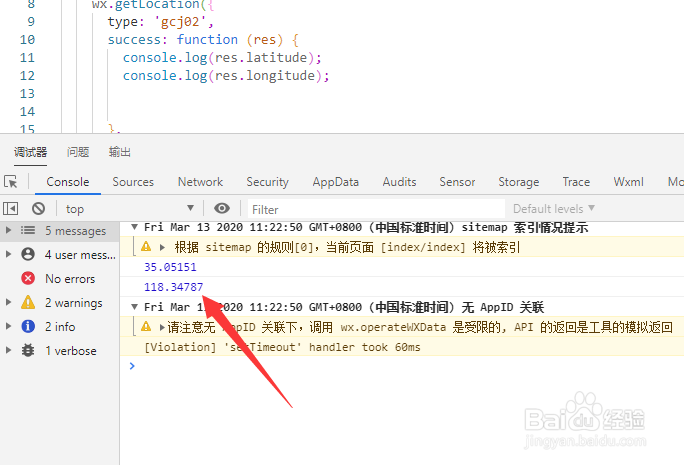
Task: Expand the 请注意无 AppID warning message
Action: (x=162, y=327)
